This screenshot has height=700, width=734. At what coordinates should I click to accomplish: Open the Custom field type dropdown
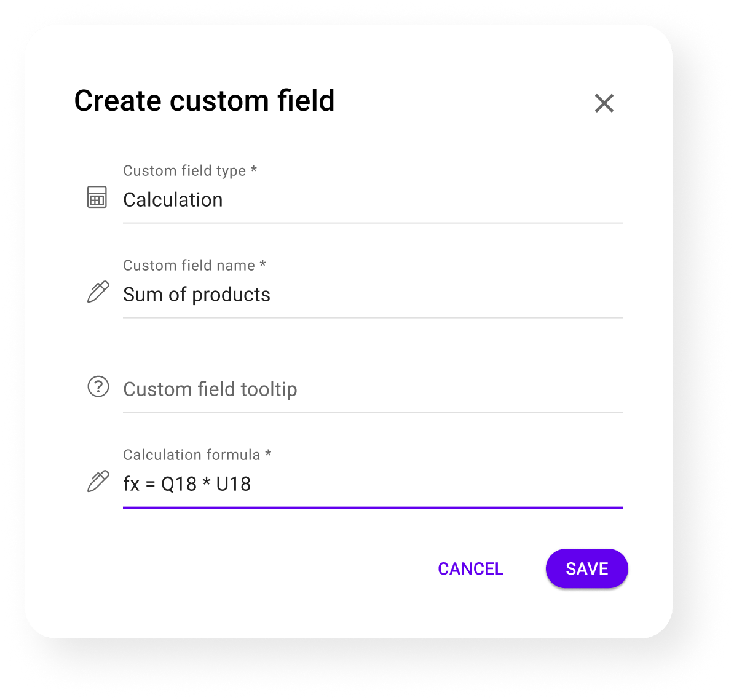(x=373, y=200)
